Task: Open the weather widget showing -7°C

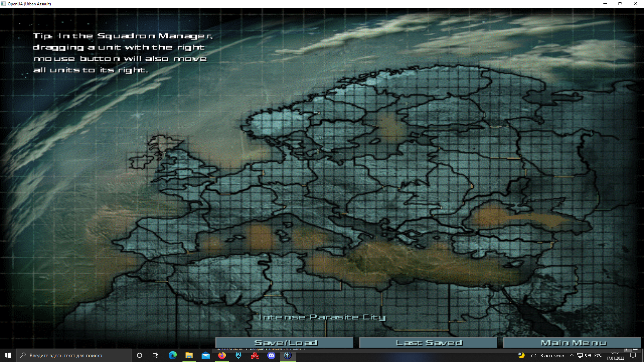Action: click(x=541, y=356)
